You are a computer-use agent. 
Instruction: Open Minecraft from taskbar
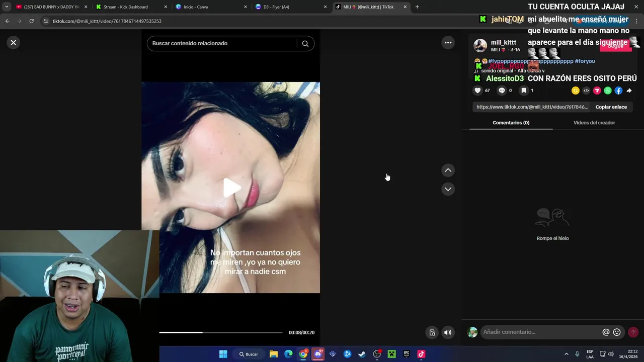pos(391,354)
